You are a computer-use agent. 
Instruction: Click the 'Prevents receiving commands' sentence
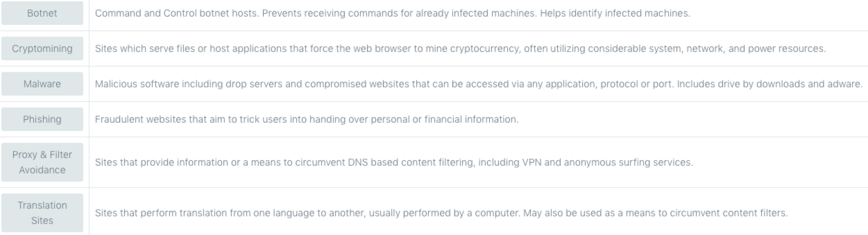[399, 13]
